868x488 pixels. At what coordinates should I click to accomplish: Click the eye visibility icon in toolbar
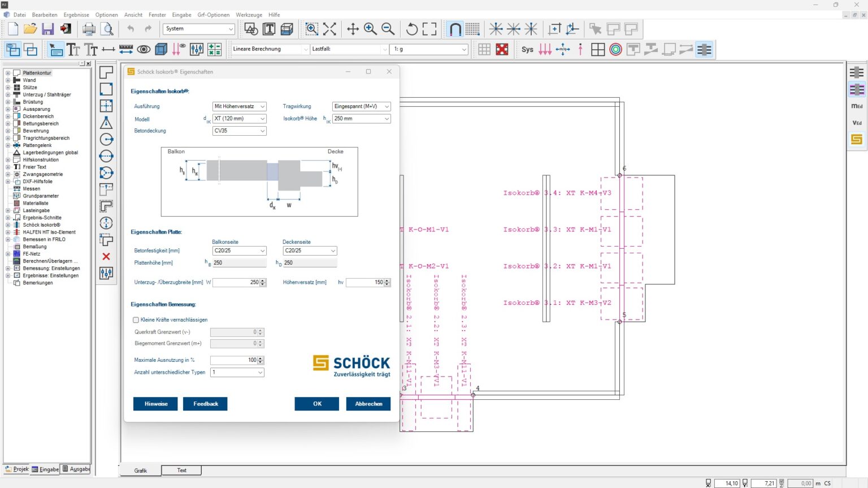[144, 50]
